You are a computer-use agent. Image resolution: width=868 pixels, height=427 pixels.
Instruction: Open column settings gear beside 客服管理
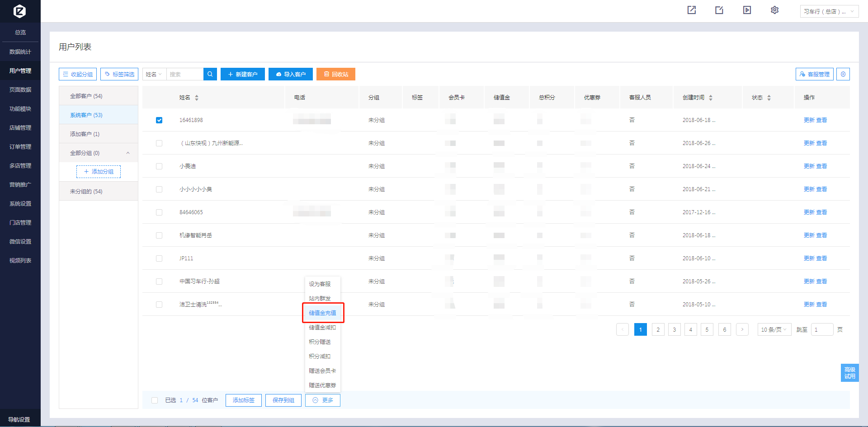point(843,74)
